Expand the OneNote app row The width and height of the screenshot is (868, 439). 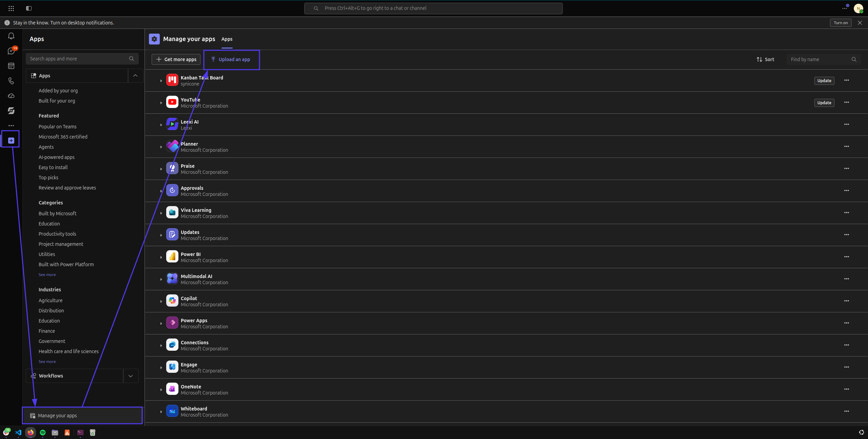[161, 390]
